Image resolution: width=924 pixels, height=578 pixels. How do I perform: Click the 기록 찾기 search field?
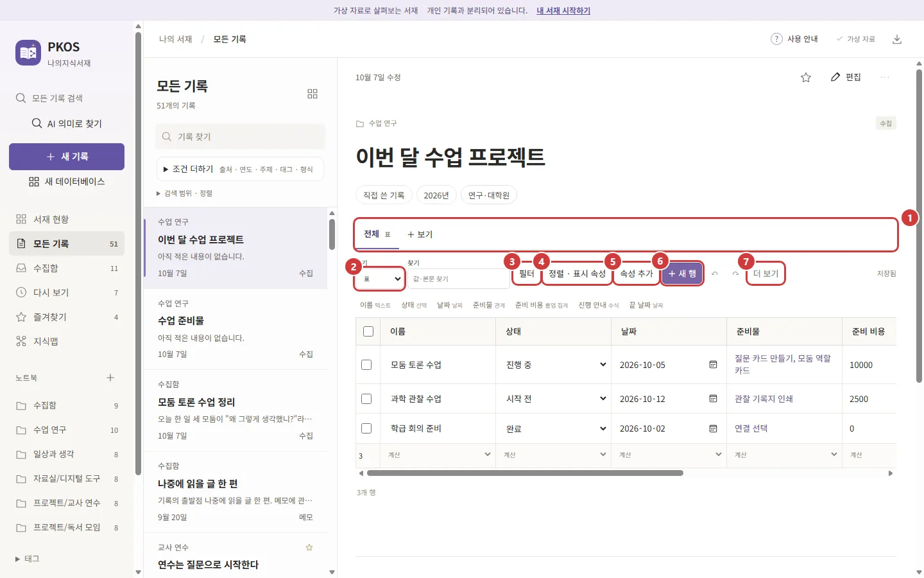pos(240,137)
